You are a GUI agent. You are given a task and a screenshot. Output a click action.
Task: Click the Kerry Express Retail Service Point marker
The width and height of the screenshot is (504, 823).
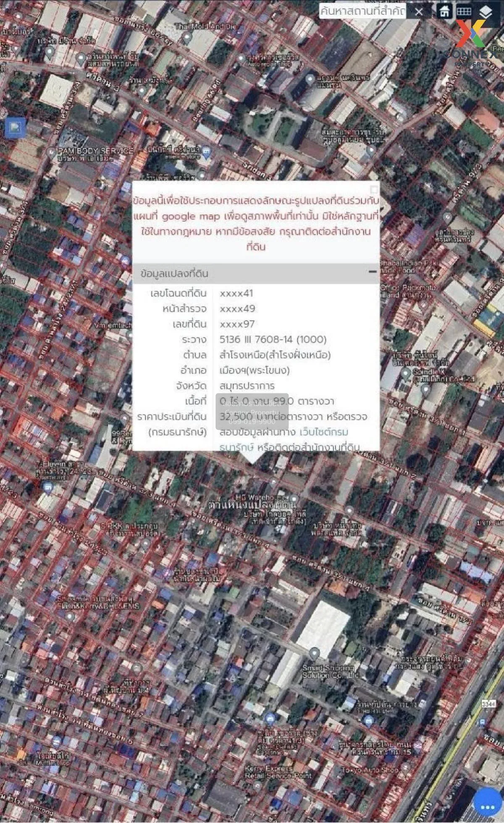click(257, 785)
